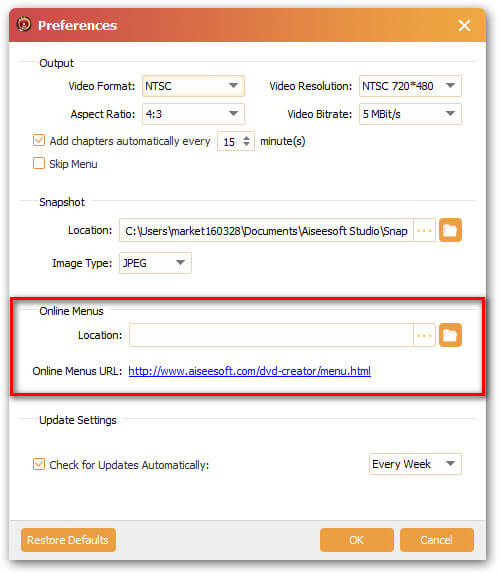Browse Online Menus location via three-dots button
Image resolution: width=499 pixels, height=574 pixels.
424,335
